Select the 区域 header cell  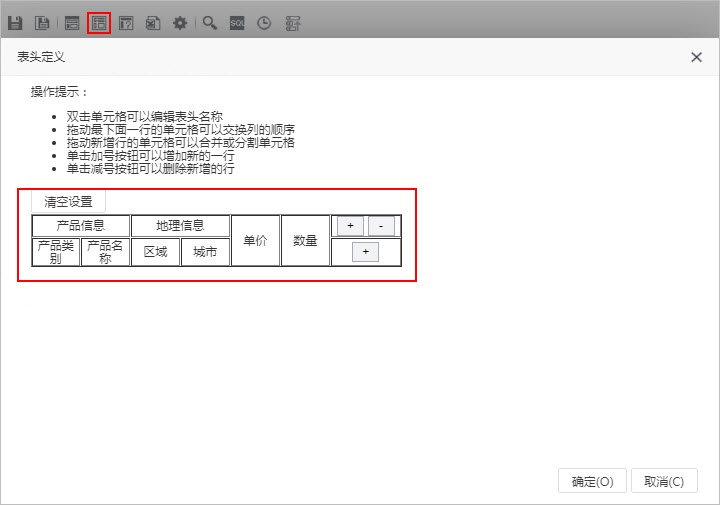click(155, 252)
